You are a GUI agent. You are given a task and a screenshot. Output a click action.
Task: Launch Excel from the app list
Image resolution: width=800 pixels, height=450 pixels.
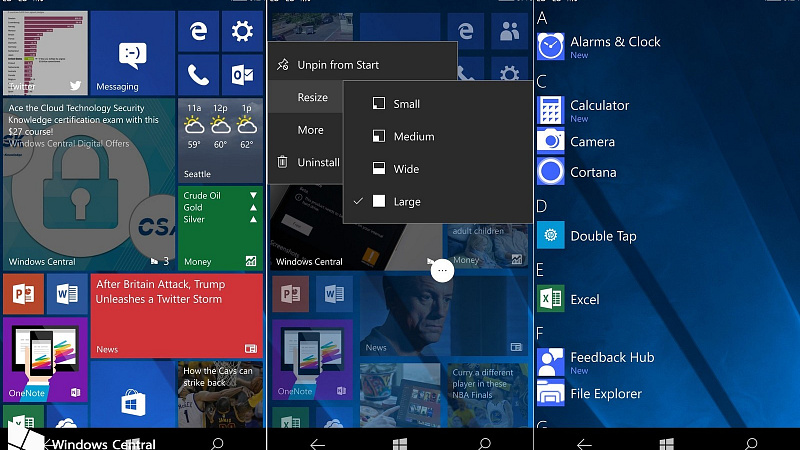(x=568, y=299)
